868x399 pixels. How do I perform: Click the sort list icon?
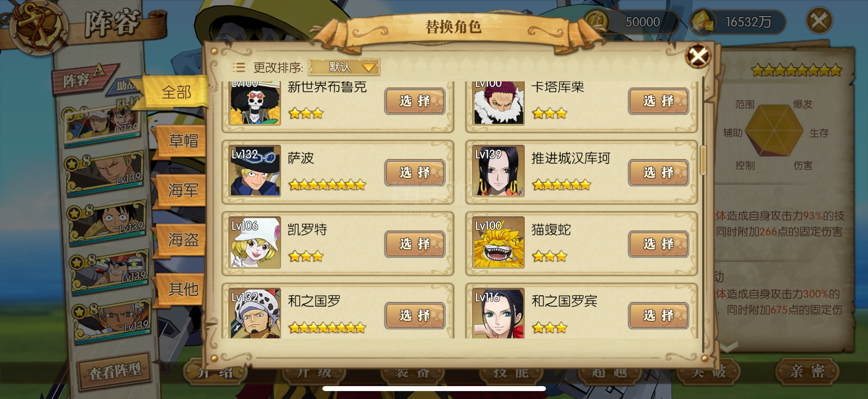[x=239, y=67]
